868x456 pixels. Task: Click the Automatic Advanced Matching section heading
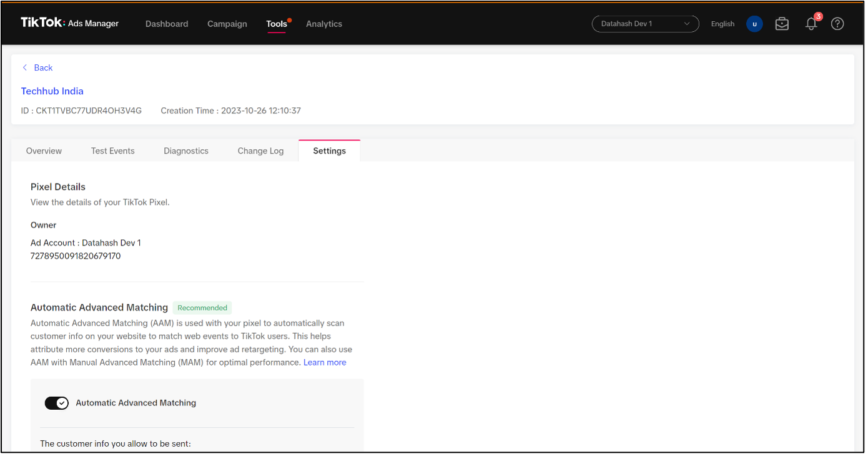(x=99, y=307)
